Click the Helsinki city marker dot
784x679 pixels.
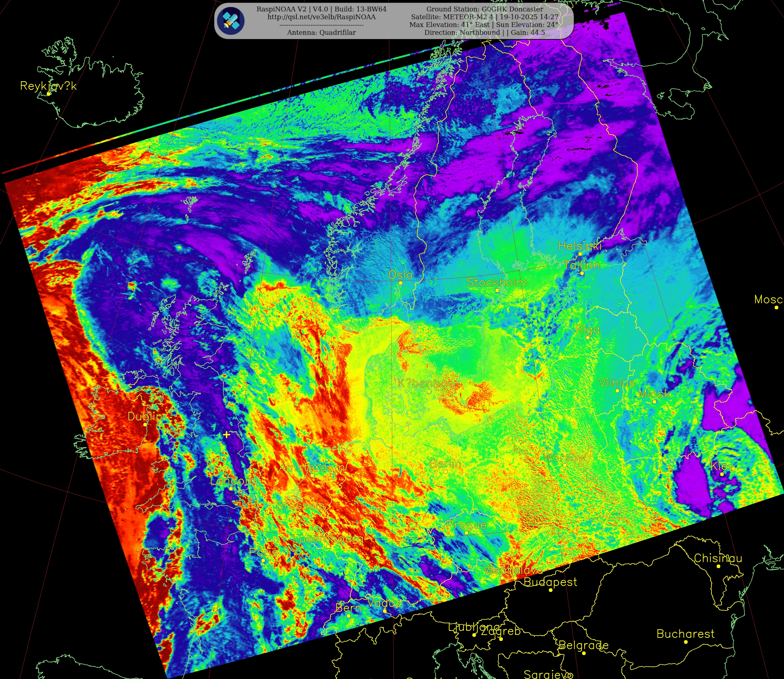(580, 254)
